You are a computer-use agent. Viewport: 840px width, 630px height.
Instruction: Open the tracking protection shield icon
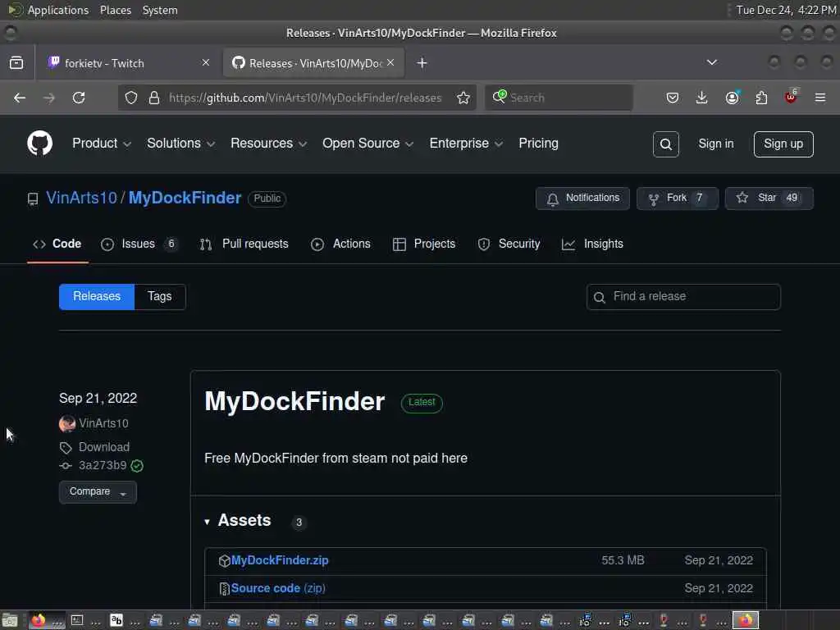point(131,98)
